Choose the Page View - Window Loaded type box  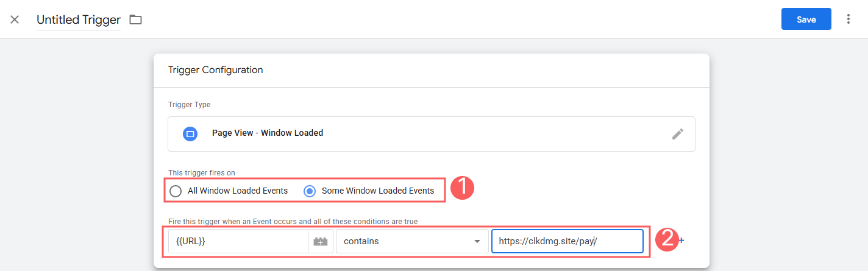(432, 134)
